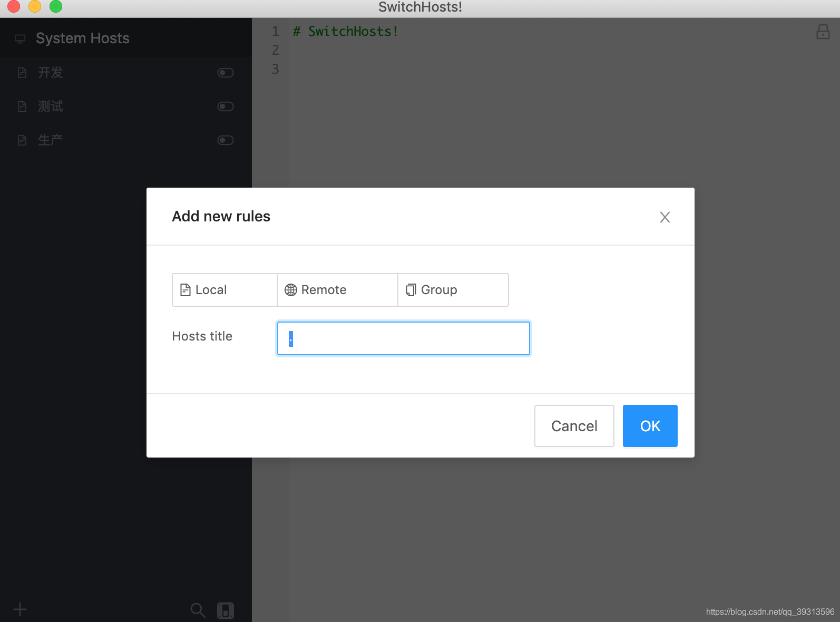Screen dimensions: 840x622
Task: Toggle the 生产 hosts switch
Action: tap(226, 140)
